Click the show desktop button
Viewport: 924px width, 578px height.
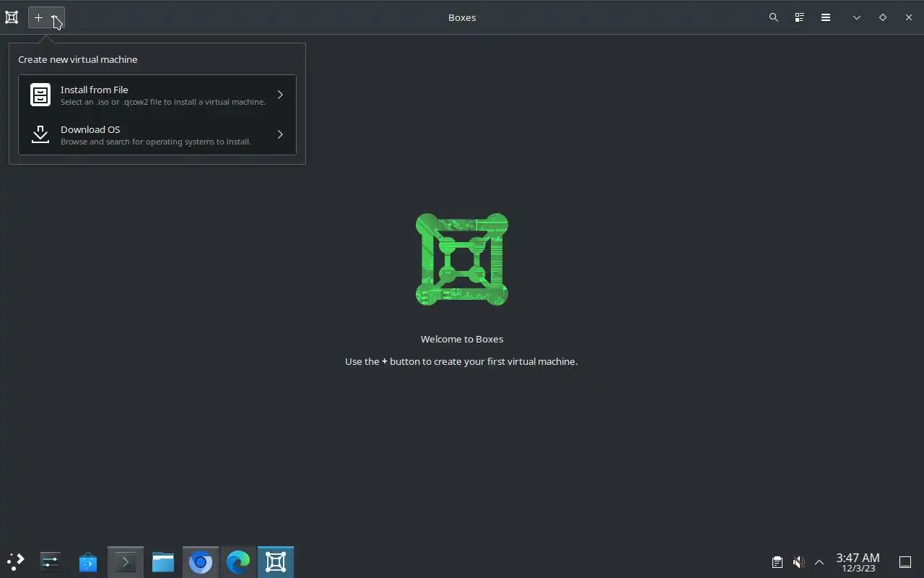(905, 562)
